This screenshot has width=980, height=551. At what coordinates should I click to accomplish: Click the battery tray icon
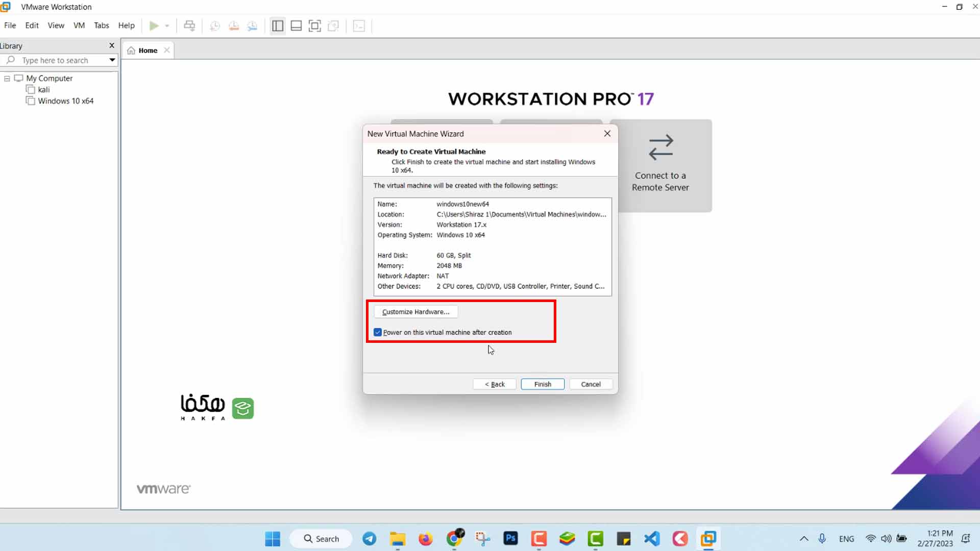pyautogui.click(x=902, y=539)
